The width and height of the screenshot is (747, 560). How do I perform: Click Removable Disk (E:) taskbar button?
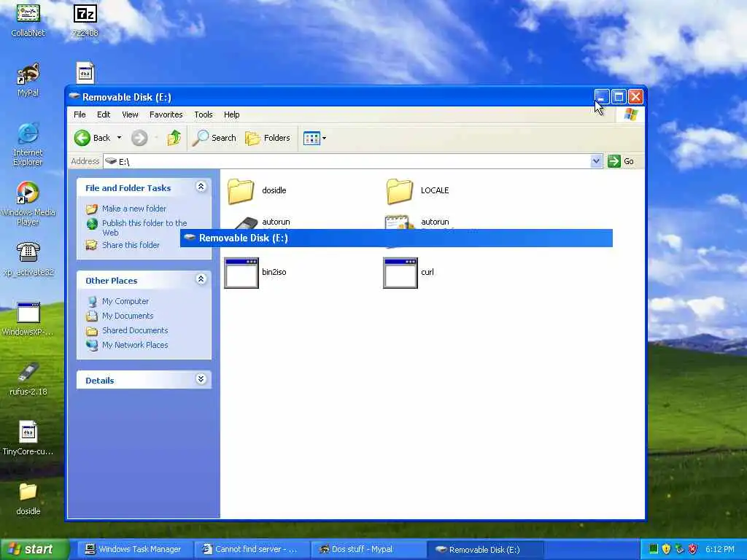pos(485,550)
